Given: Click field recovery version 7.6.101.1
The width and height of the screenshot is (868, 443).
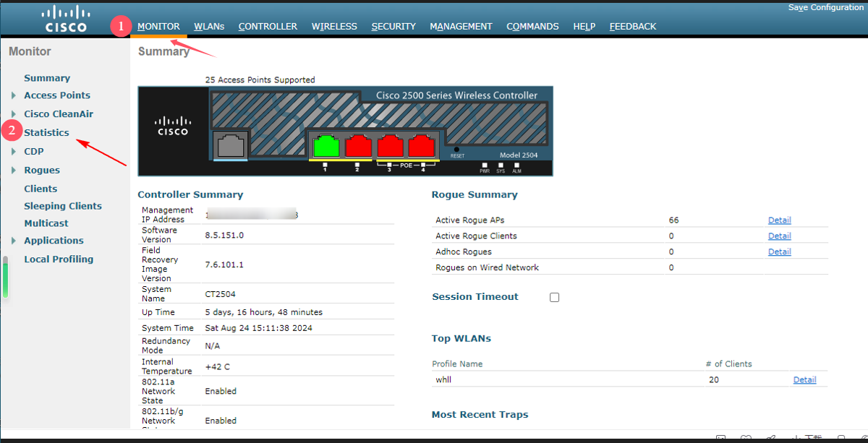Looking at the screenshot, I should coord(224,265).
